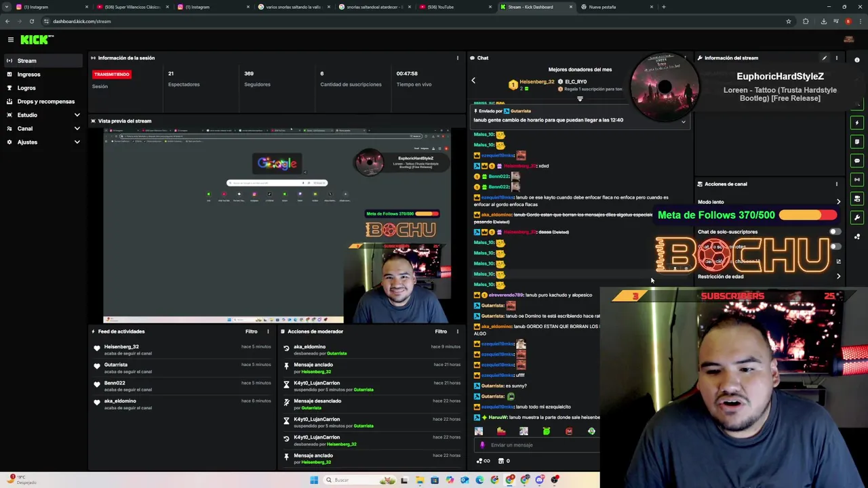Expand Restricción de edad options arrow
Image resolution: width=868 pixels, height=488 pixels.
click(x=838, y=277)
